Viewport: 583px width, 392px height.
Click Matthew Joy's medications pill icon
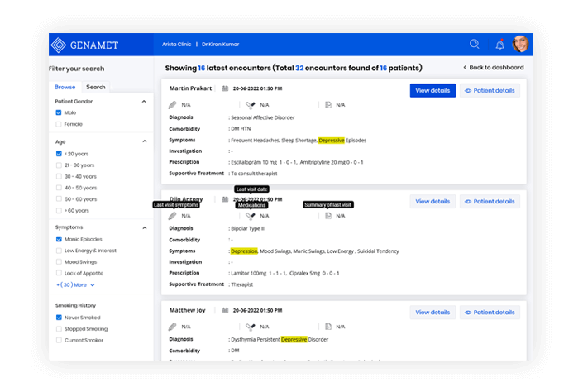(x=250, y=327)
